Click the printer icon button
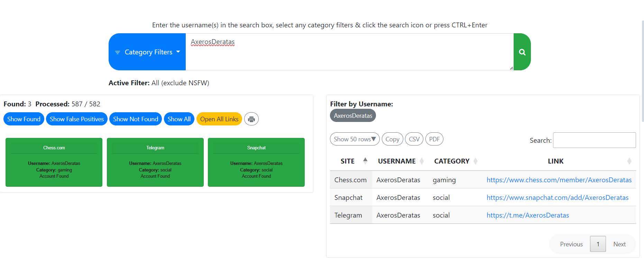Viewport: 644px width, 264px height. (x=251, y=119)
